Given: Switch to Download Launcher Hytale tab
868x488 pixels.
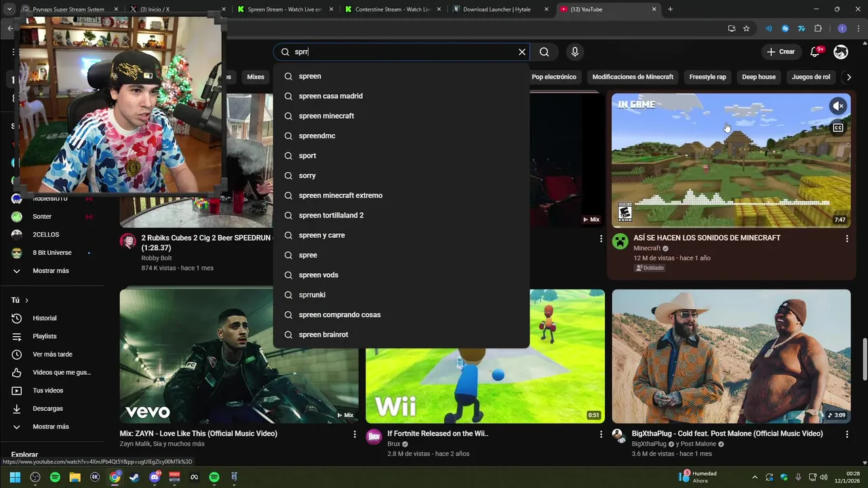Looking at the screenshot, I should [x=497, y=9].
